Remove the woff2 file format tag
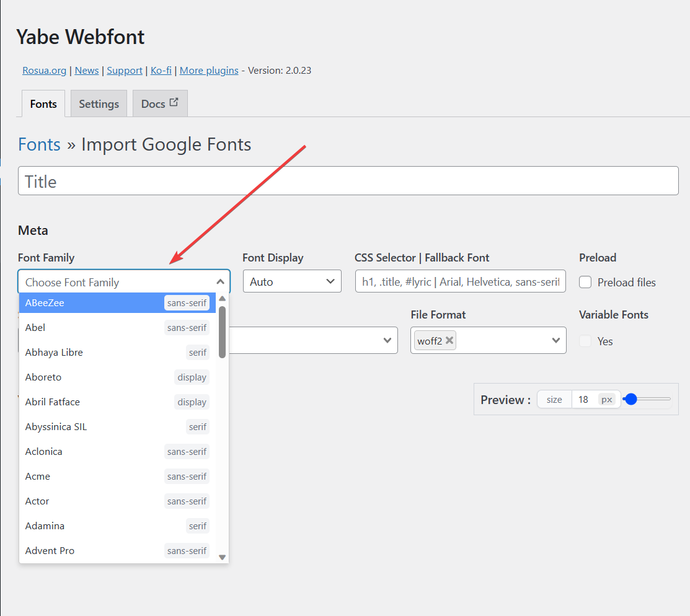690x616 pixels. coord(449,340)
